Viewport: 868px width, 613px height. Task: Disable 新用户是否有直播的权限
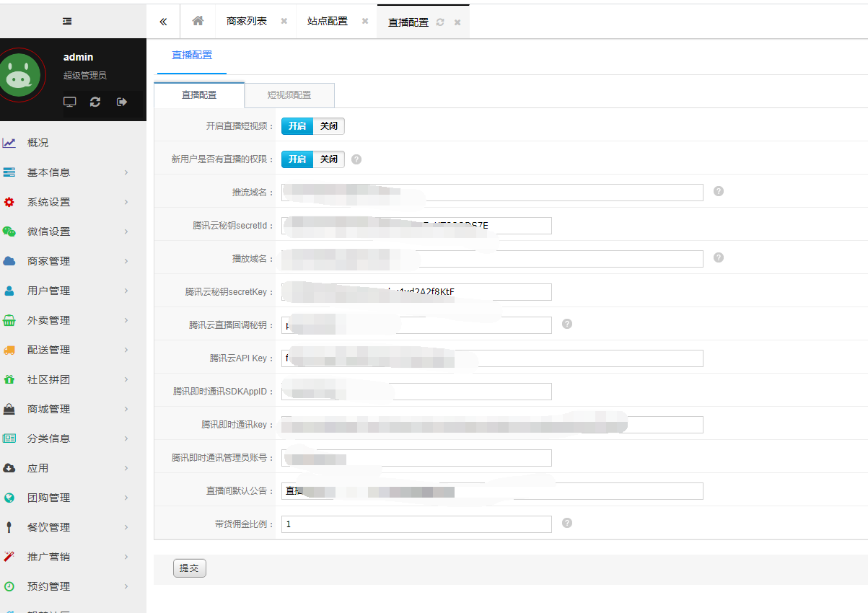coord(329,159)
